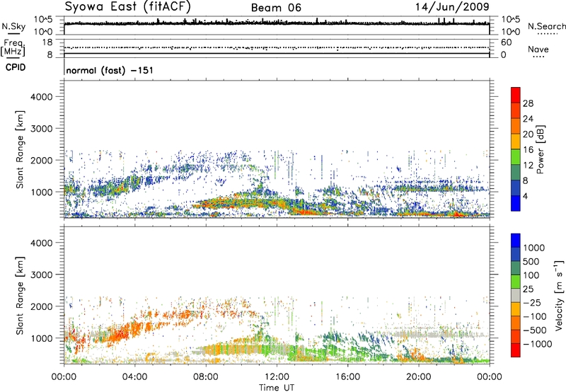Click the sky noise trace in top panel
Image resolution: width=566 pixels, height=392 pixels.
tap(277, 23)
